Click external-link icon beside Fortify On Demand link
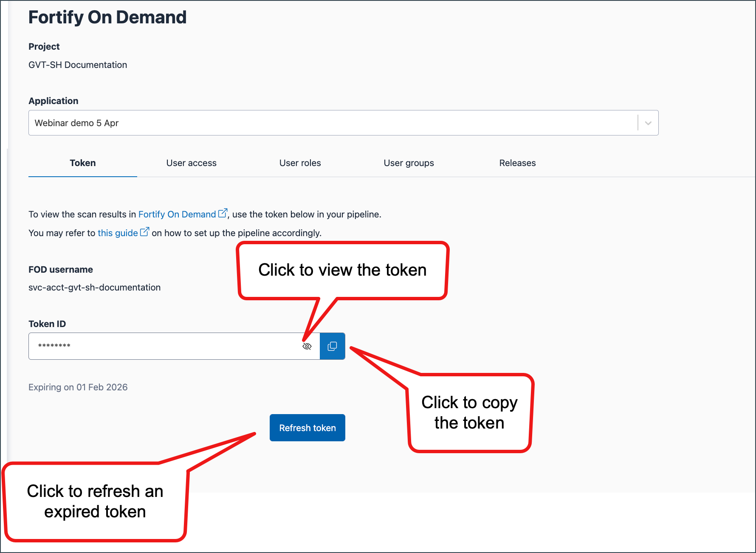 (223, 213)
